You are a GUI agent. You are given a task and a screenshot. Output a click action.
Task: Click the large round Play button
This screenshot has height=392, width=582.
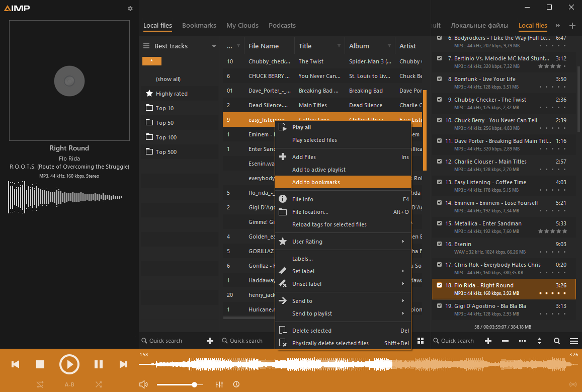tap(69, 364)
